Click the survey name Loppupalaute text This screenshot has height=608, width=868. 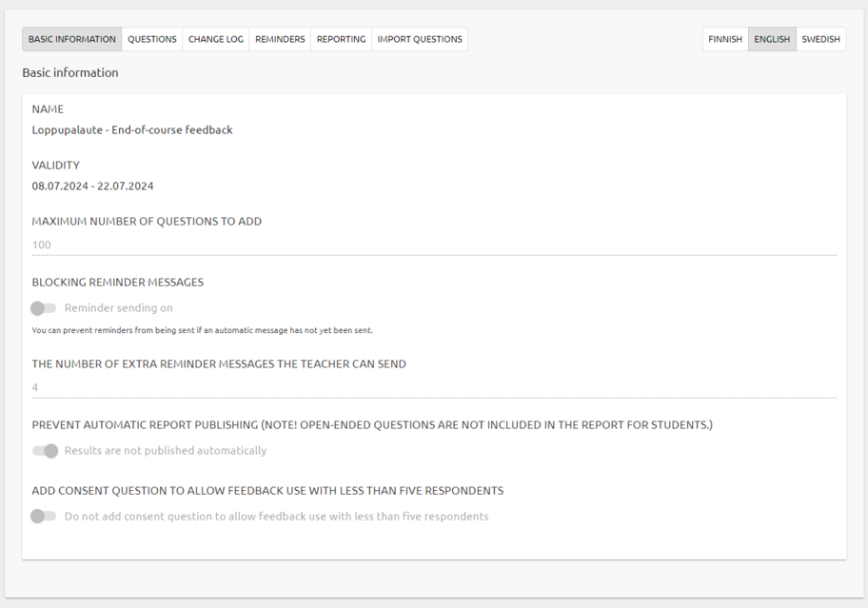point(132,129)
